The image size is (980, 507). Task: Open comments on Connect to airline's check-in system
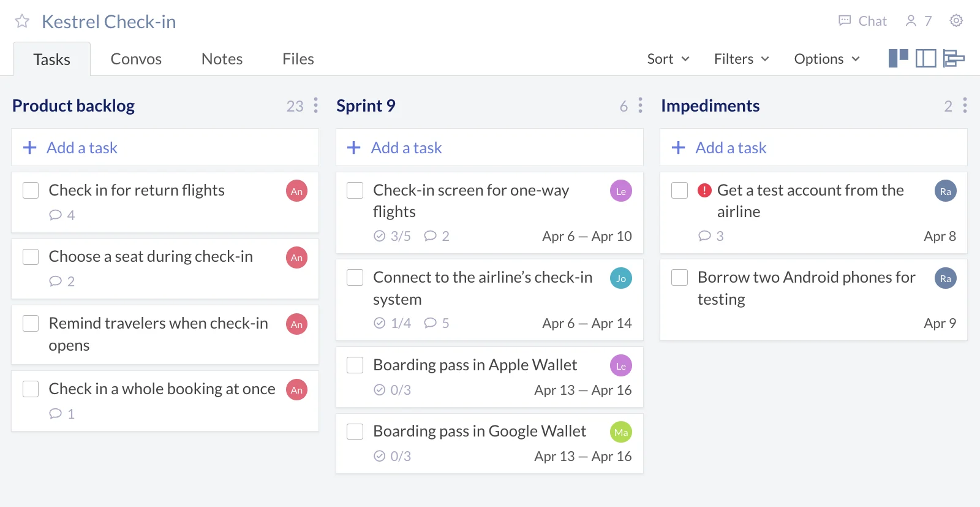click(x=437, y=323)
